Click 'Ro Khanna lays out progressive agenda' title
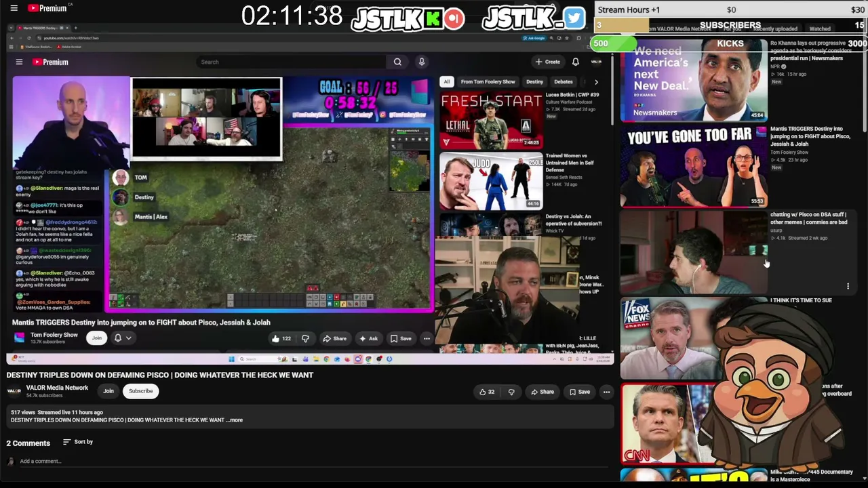This screenshot has width=868, height=488. [810, 51]
